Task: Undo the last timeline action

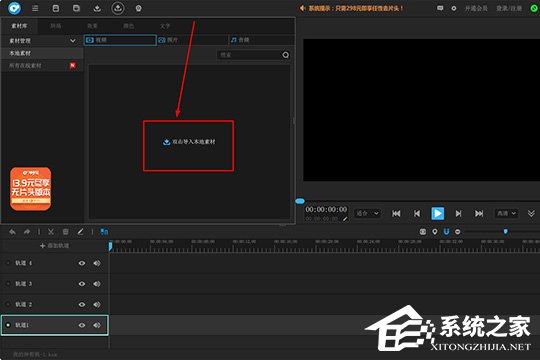Action: tap(12, 232)
